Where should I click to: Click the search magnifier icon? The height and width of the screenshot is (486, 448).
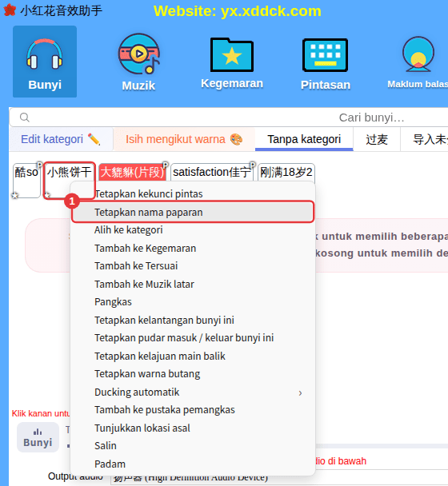click(x=25, y=118)
